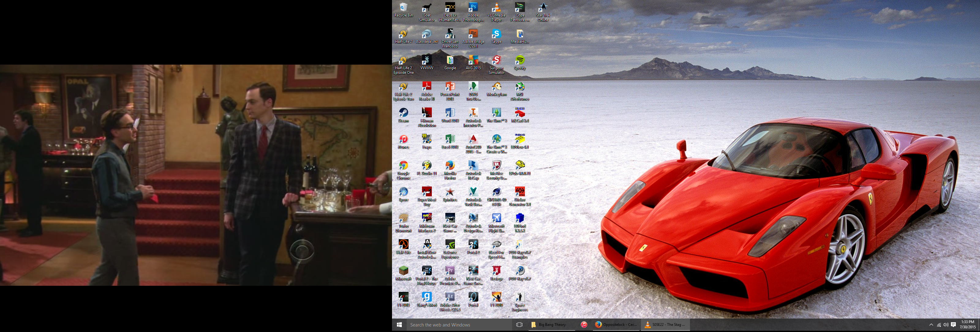
Task: Launch Besiege desktop shortcut
Action: [x=496, y=273]
